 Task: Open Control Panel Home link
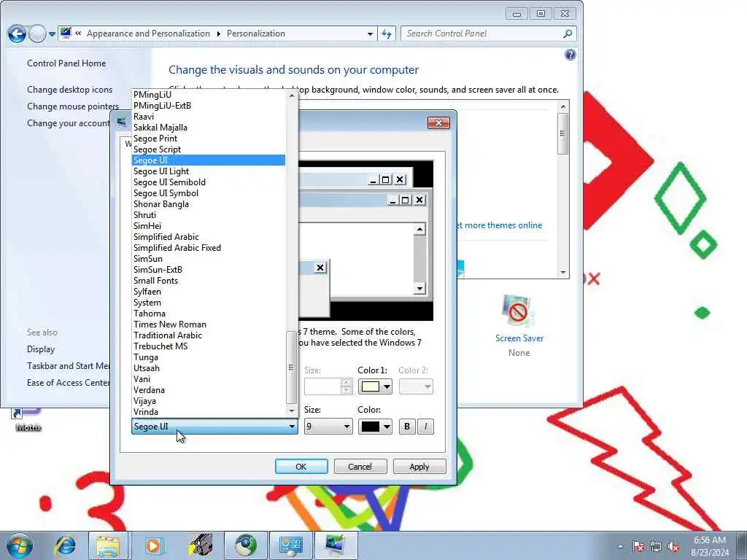pyautogui.click(x=66, y=63)
